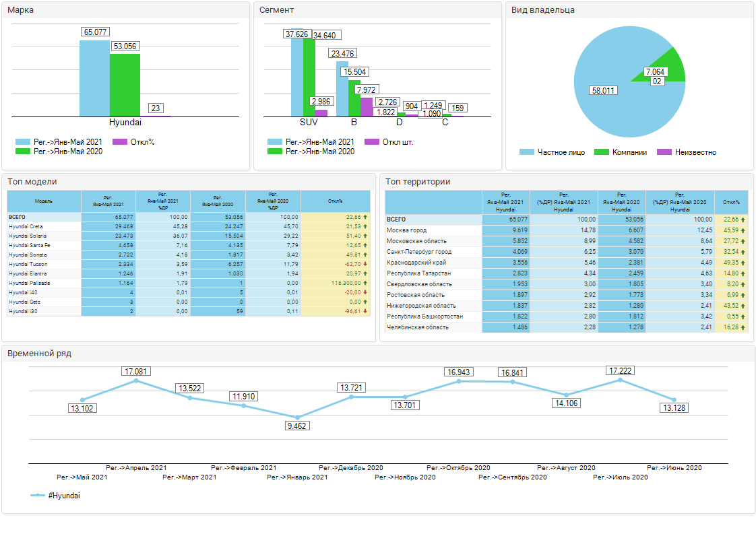Click the blue Частное лицо legend swatch
This screenshot has height=534, width=756.
pyautogui.click(x=527, y=152)
